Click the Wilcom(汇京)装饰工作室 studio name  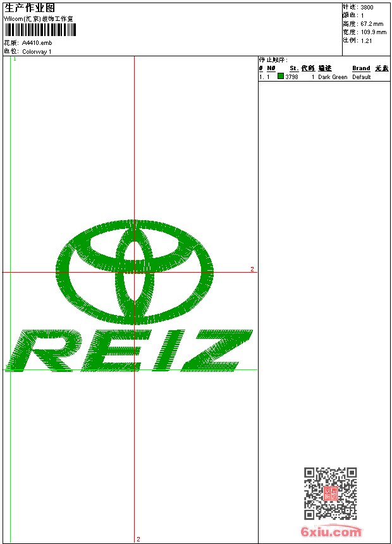[39, 19]
